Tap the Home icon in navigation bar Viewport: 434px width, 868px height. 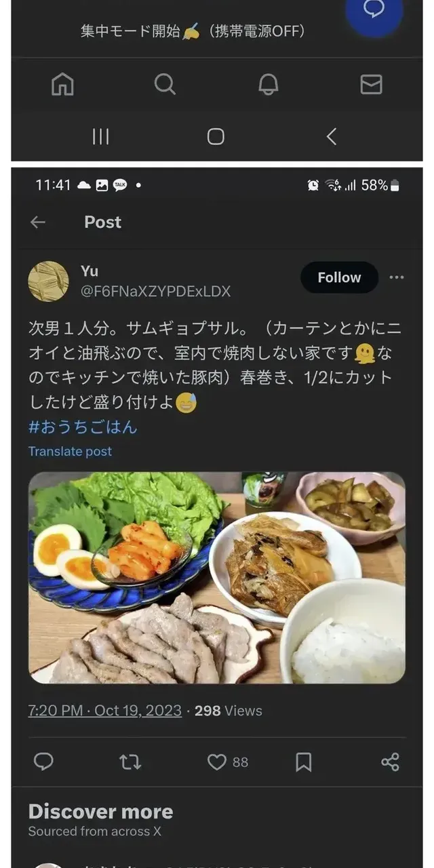click(62, 84)
